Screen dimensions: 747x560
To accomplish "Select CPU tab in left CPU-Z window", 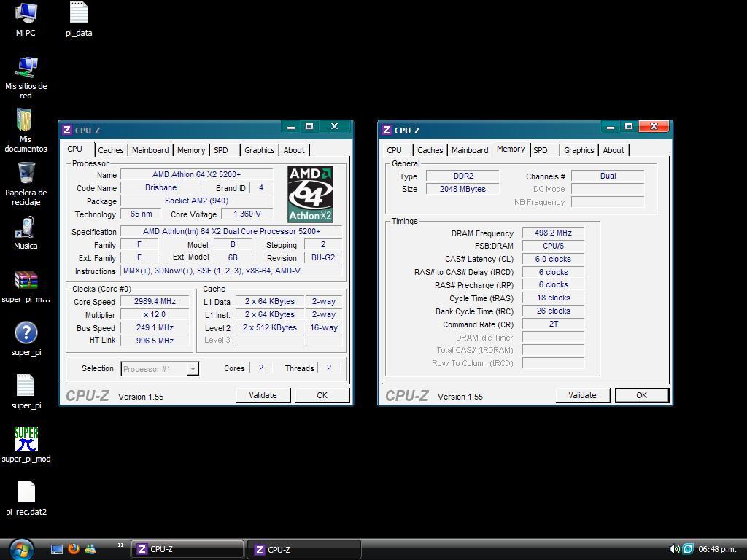I will tap(75, 149).
